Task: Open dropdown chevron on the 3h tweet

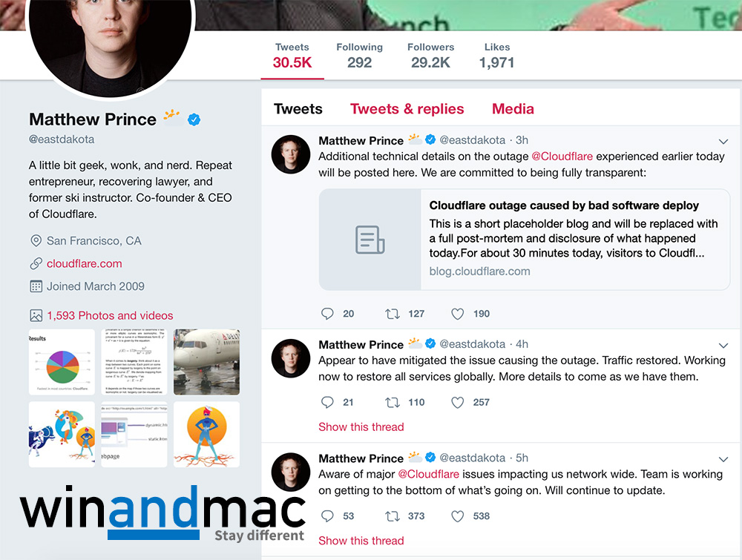Action: pos(723,142)
